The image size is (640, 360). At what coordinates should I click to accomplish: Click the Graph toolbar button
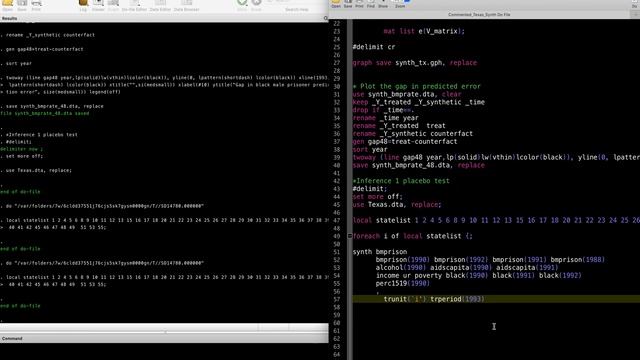pyautogui.click(x=113, y=5)
